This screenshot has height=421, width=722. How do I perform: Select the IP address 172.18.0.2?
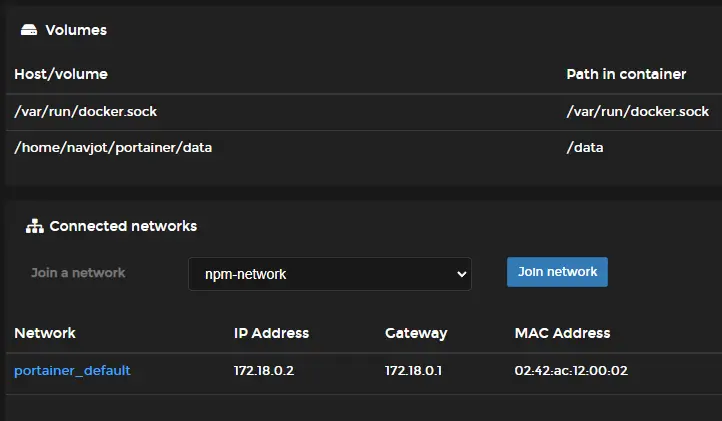265,371
